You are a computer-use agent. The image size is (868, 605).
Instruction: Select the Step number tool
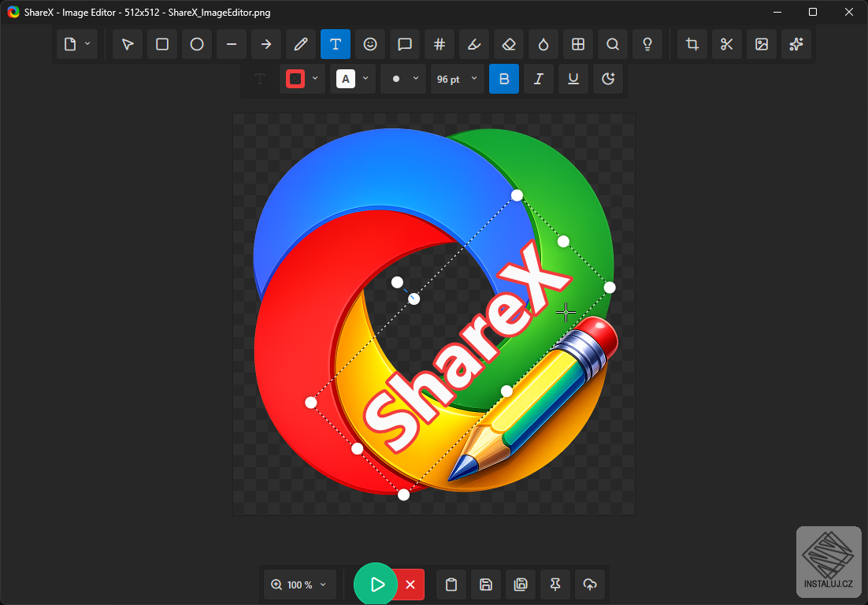(x=440, y=44)
